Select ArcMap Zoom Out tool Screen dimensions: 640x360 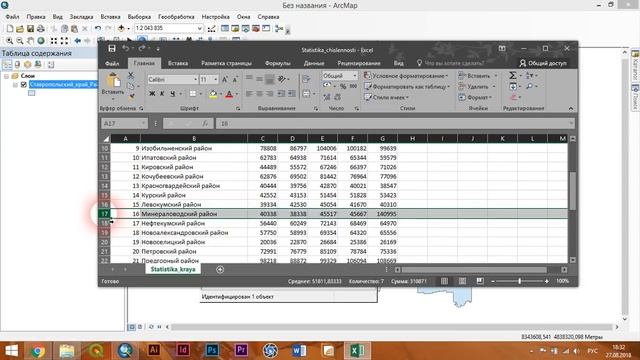pos(20,41)
